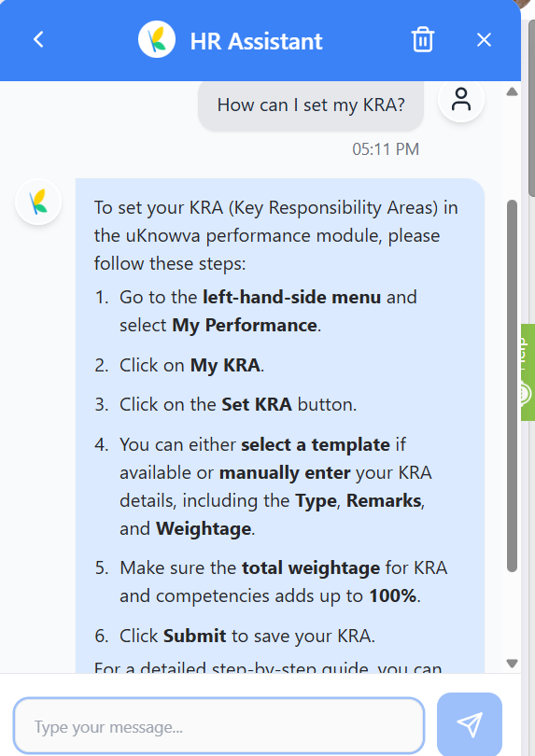Screen dimensions: 535x756
Task: Select the 'How can I set my KRA?' bubble
Action: [x=311, y=105]
